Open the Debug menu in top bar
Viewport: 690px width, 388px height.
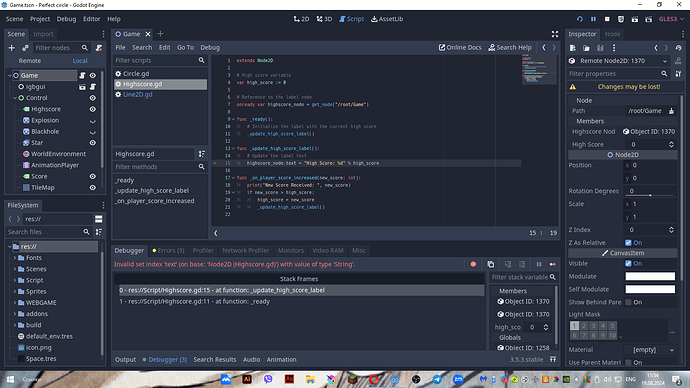66,19
